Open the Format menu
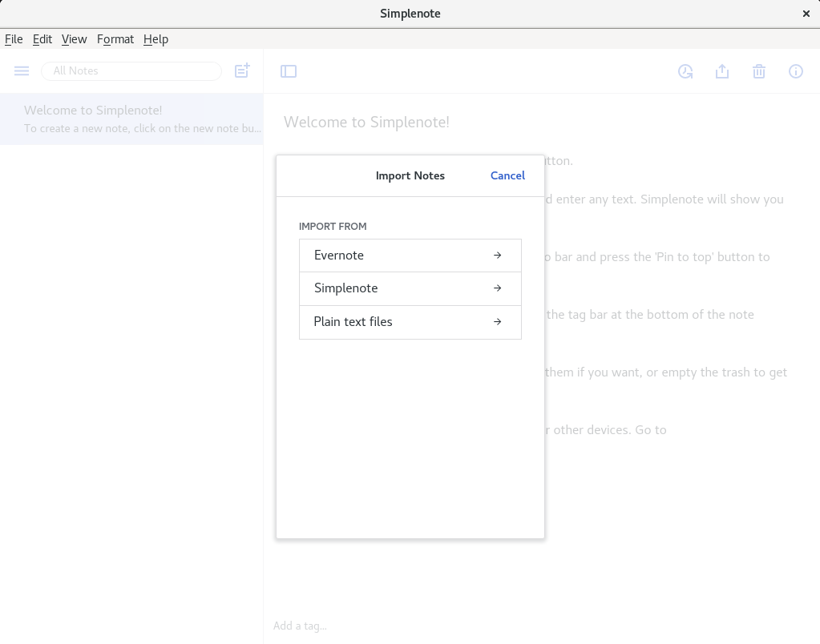 tap(115, 39)
